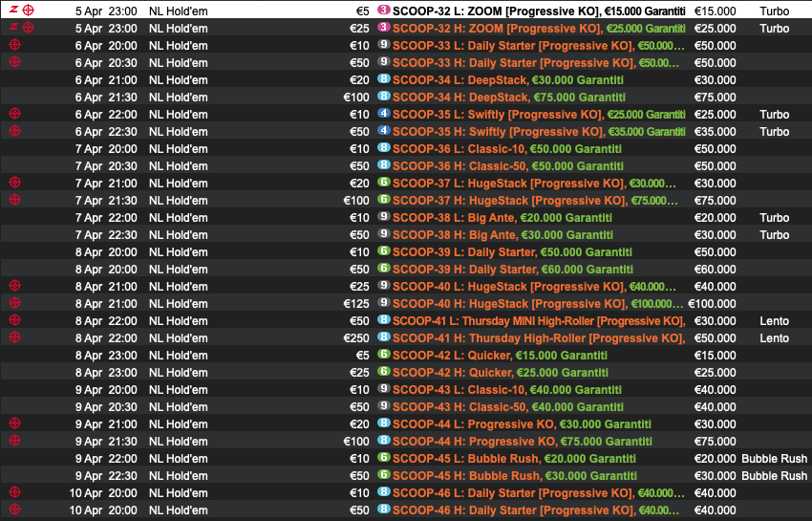
Task: Click the knockout target icon for SCOOP-33 L
Action: coord(14,45)
